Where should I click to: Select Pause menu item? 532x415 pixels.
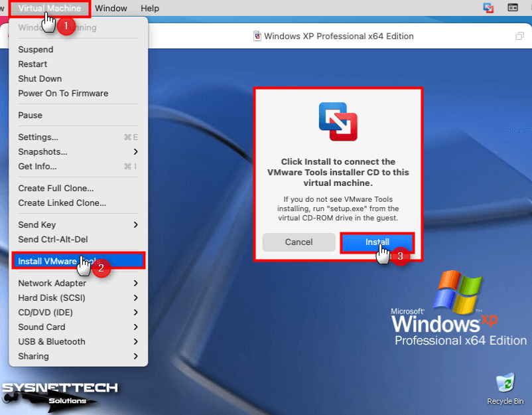click(x=78, y=116)
